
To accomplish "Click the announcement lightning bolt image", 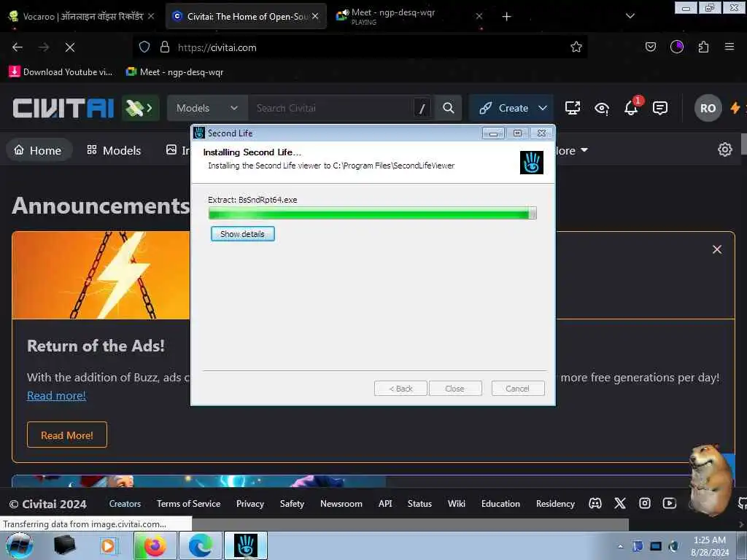I will pyautogui.click(x=101, y=275).
